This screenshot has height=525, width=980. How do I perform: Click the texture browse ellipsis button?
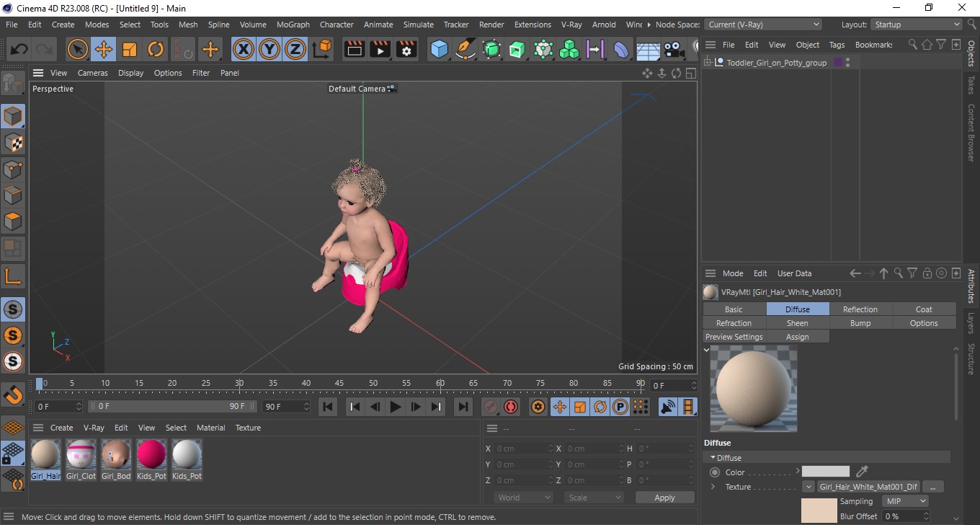pos(932,487)
